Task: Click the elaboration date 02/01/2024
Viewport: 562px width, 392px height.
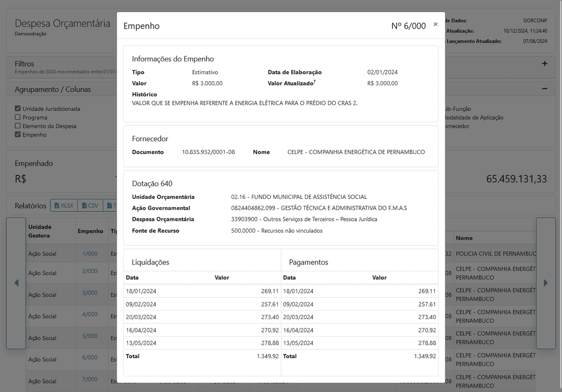Action: (382, 72)
